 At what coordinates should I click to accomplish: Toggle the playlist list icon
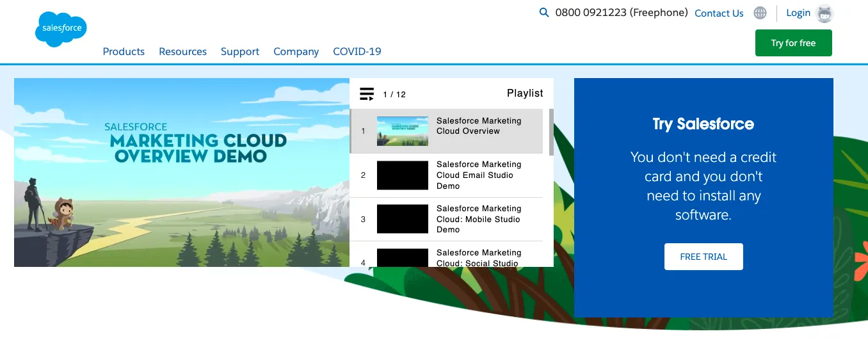click(x=367, y=94)
